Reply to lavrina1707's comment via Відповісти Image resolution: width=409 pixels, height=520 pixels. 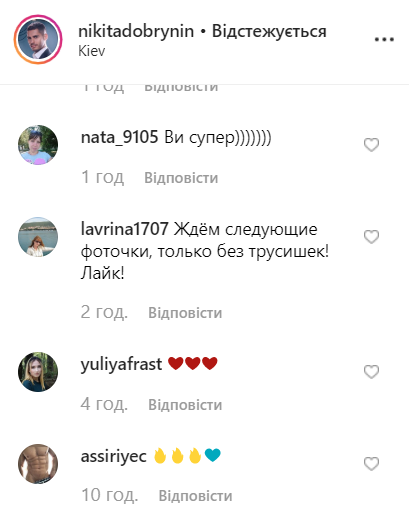point(185,313)
